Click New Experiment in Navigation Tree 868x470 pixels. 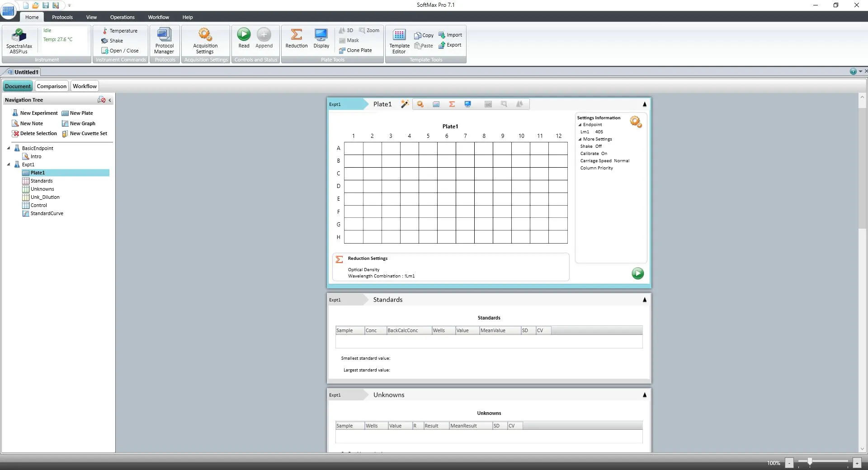coord(35,113)
